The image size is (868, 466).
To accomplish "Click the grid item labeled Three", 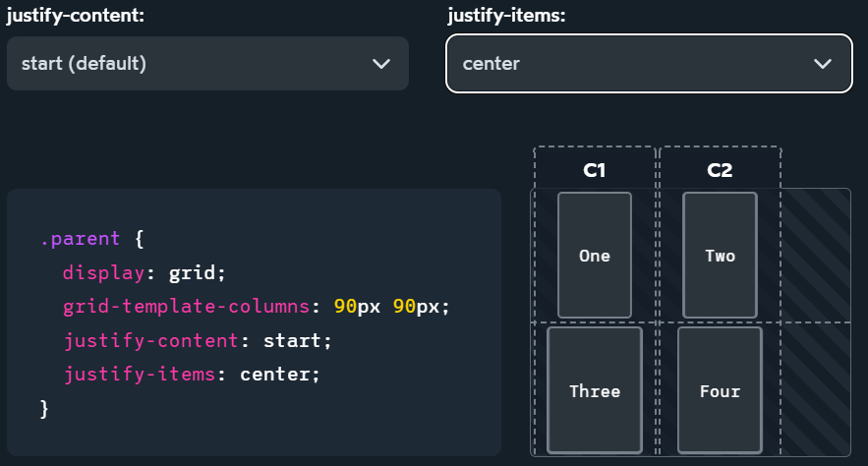I will [x=595, y=390].
